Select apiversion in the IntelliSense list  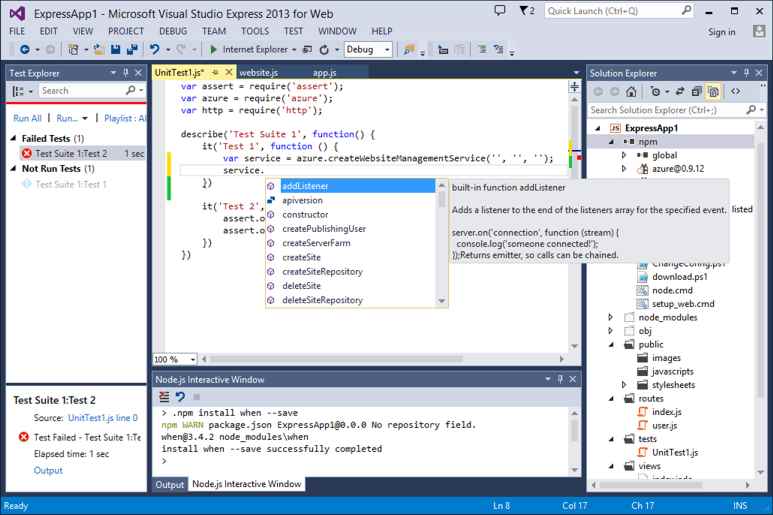click(302, 200)
